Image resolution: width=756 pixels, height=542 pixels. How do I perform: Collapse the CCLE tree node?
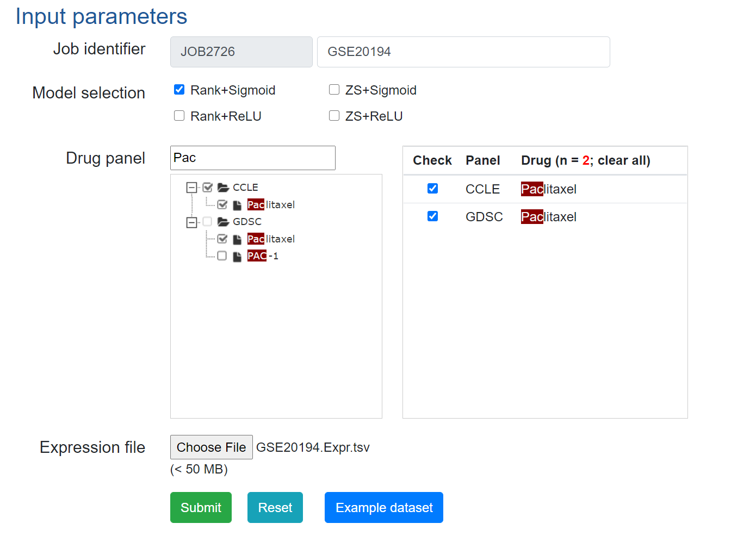[191, 188]
